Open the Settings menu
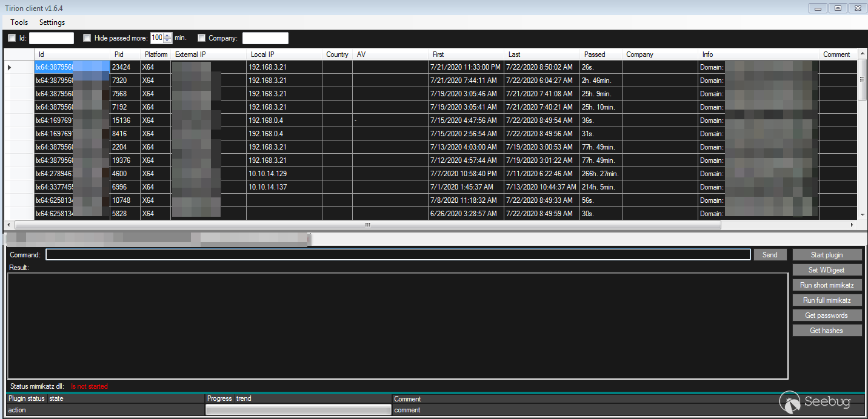The width and height of the screenshot is (868, 419). coord(52,22)
